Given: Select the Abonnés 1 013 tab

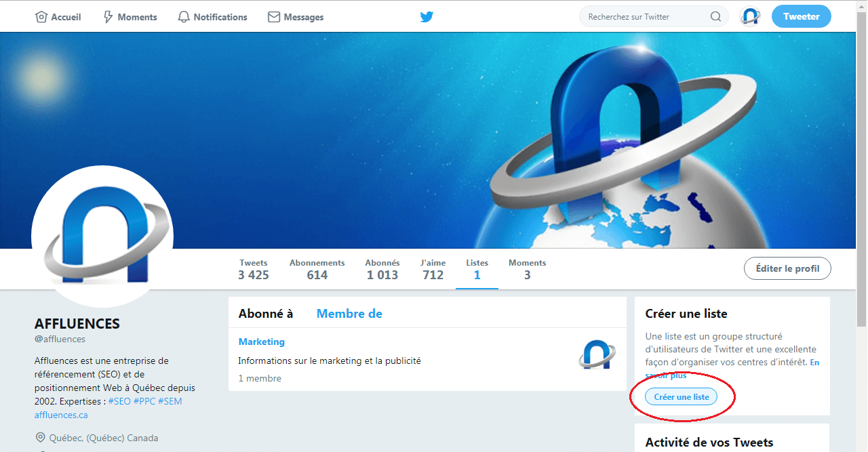Looking at the screenshot, I should 382,269.
